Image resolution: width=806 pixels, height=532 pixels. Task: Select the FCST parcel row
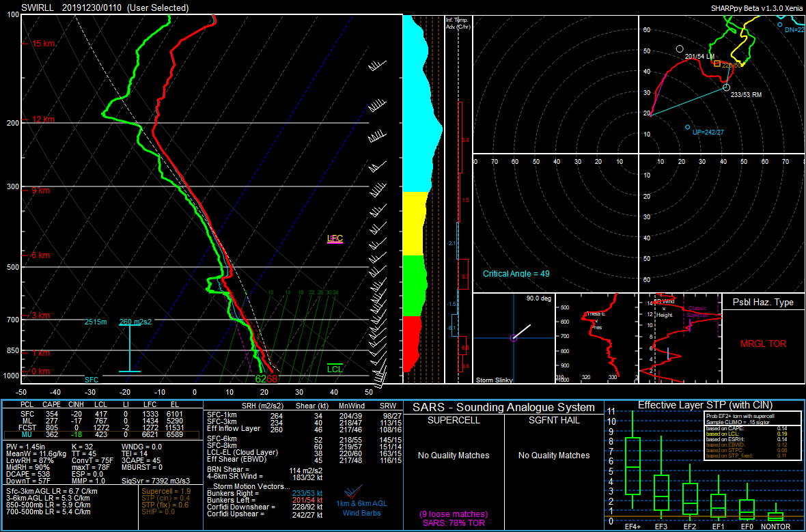[101, 428]
